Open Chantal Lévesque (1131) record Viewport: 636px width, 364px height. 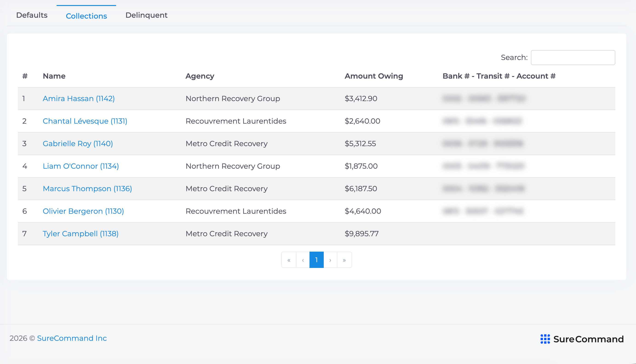pyautogui.click(x=85, y=121)
